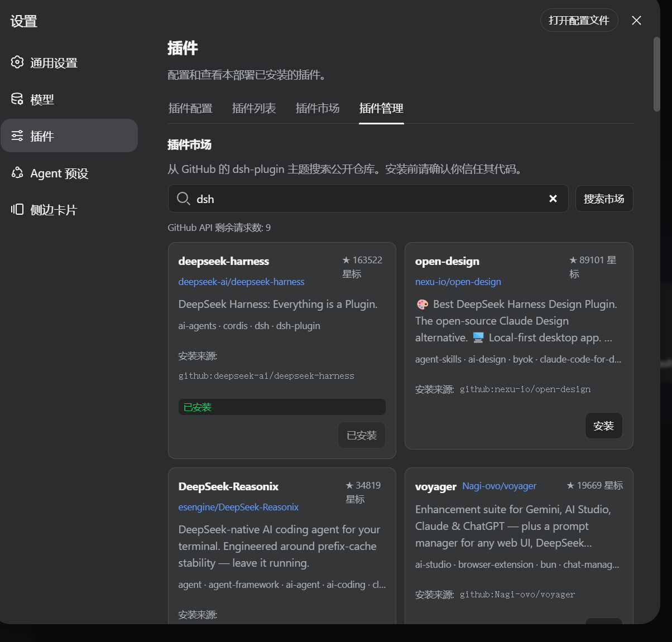This screenshot has height=642, width=672.
Task: Click the 模型 database icon
Action: click(17, 99)
